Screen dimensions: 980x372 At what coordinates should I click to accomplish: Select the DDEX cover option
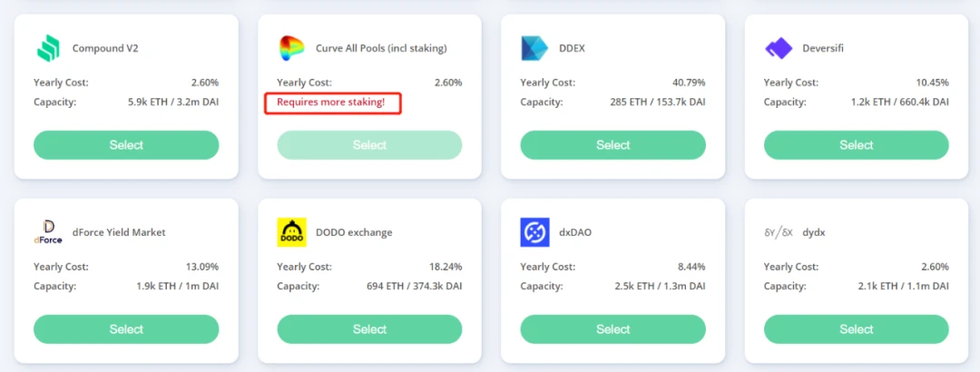click(x=613, y=145)
